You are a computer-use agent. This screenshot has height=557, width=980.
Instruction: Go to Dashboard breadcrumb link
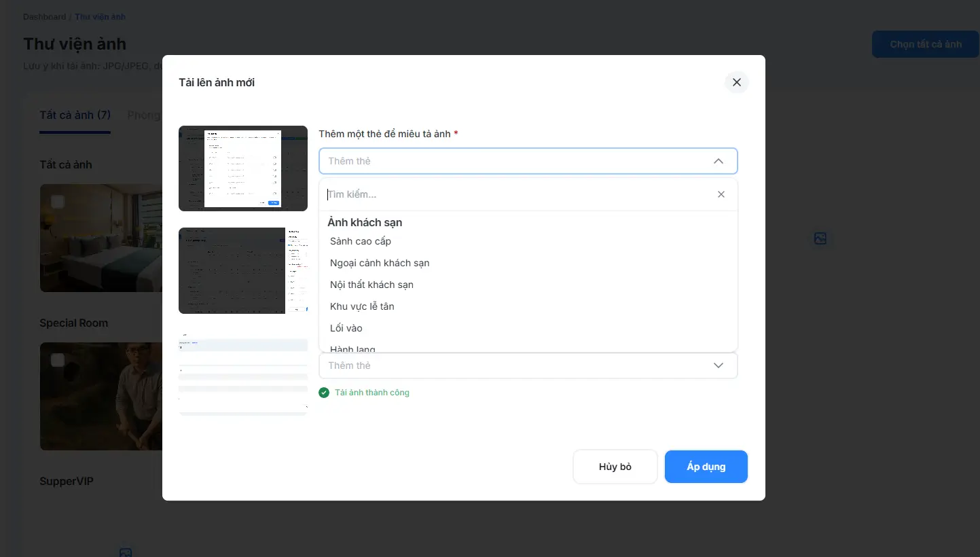tap(44, 16)
